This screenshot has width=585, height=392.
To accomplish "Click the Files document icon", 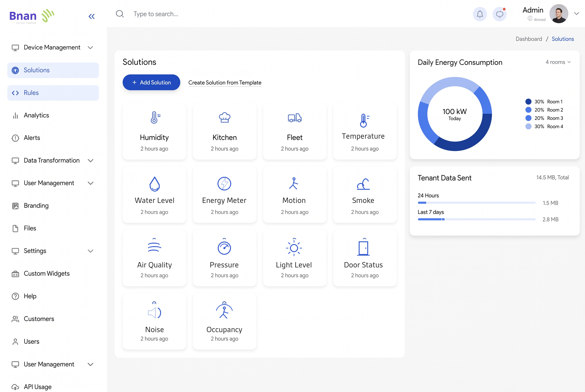I will coord(15,229).
